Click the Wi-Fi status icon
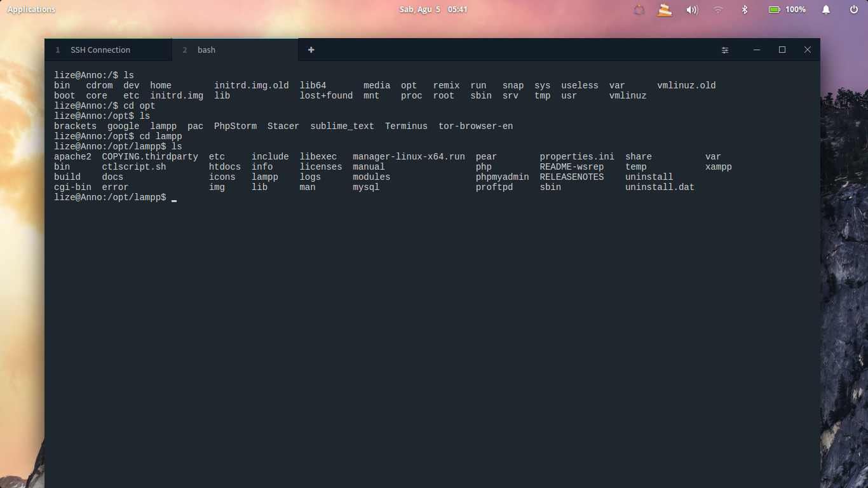The height and width of the screenshot is (488, 868). point(718,10)
